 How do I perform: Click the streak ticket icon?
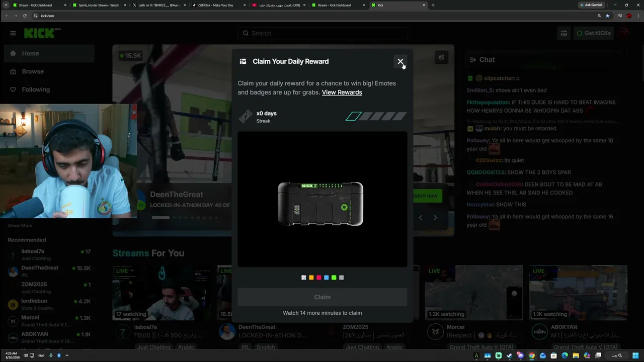pos(246,117)
